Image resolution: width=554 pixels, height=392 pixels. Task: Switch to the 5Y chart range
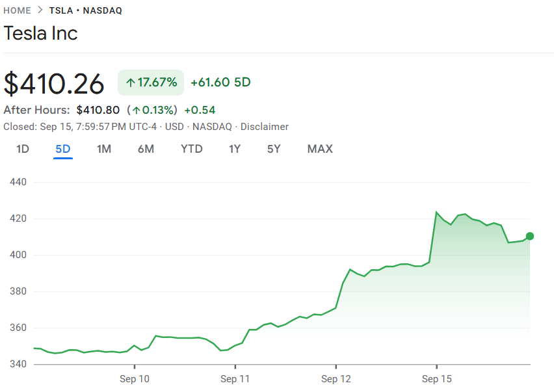pyautogui.click(x=274, y=149)
